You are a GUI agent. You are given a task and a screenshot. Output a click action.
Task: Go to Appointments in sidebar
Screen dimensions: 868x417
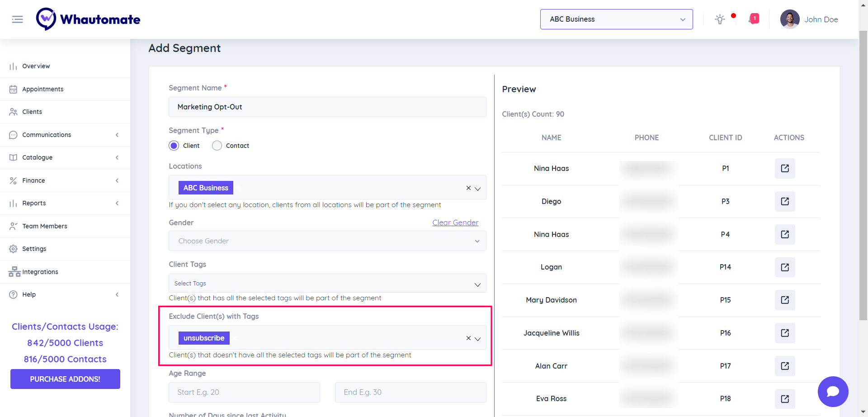tap(43, 89)
